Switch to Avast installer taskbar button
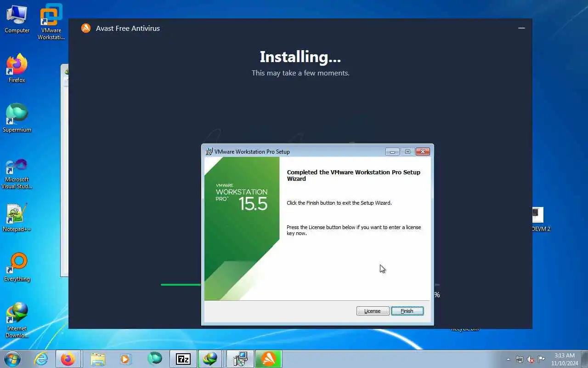This screenshot has width=588, height=368. [269, 359]
